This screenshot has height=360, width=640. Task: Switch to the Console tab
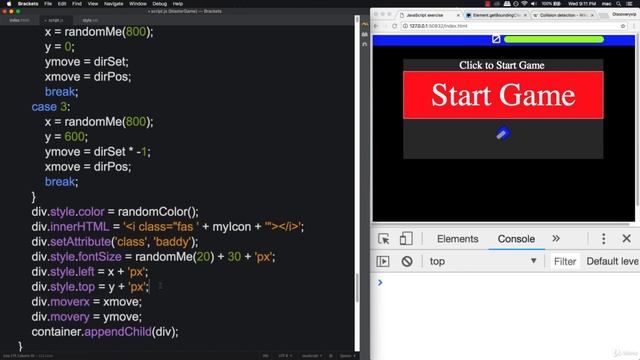tap(516, 239)
